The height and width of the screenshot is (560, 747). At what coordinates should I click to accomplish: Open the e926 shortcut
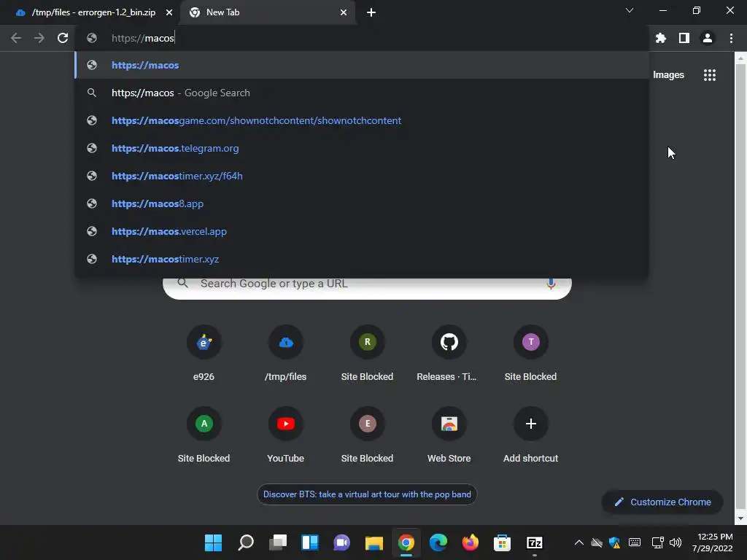[204, 354]
